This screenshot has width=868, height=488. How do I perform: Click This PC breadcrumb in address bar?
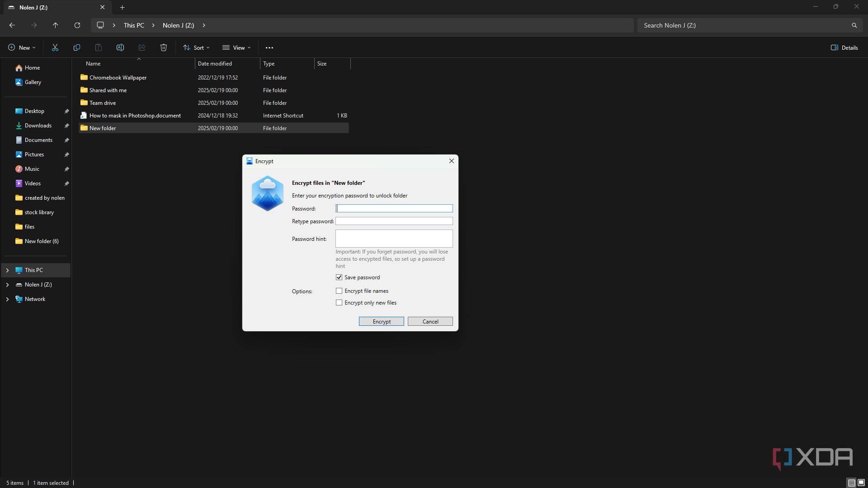pos(134,25)
